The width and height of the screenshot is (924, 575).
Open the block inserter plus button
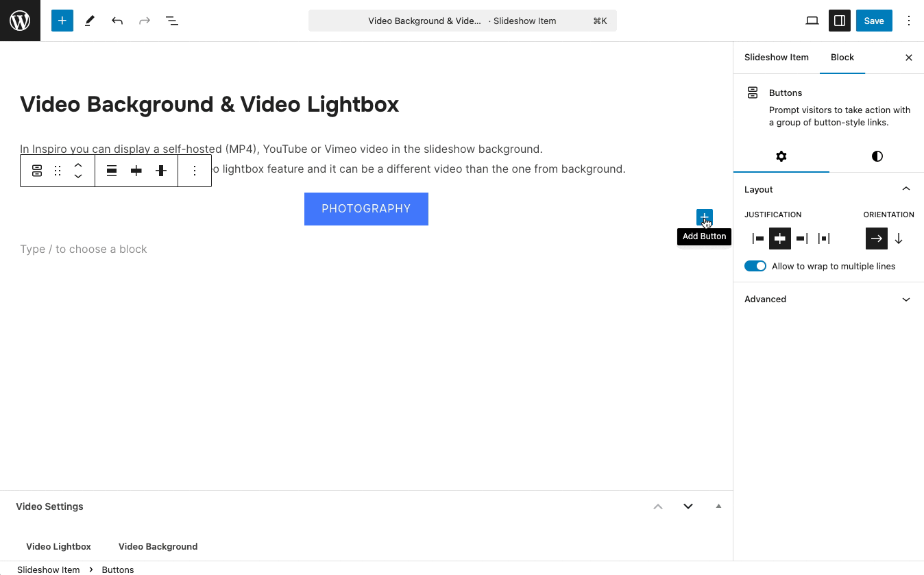coord(62,21)
